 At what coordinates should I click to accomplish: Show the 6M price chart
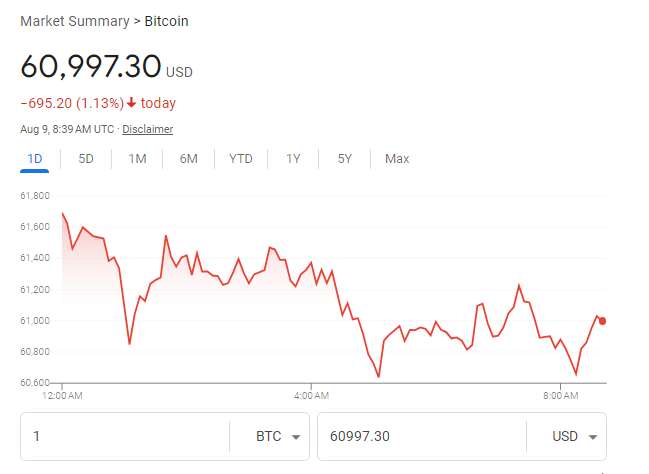[x=189, y=159]
